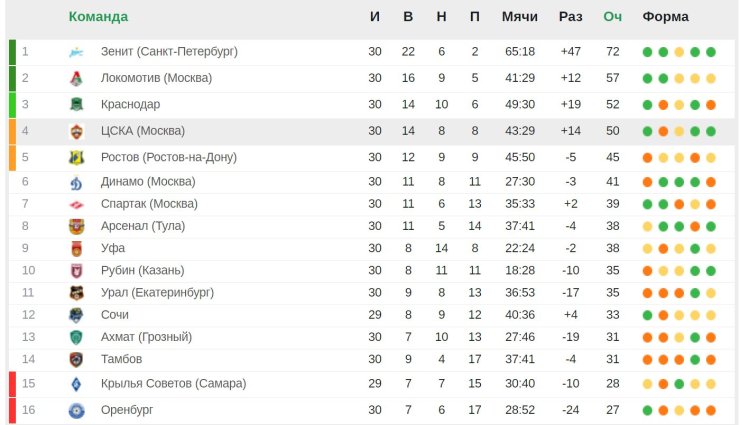Screen dimensions: 740x425
Task: Select the Сочи table row name
Action: coord(115,315)
